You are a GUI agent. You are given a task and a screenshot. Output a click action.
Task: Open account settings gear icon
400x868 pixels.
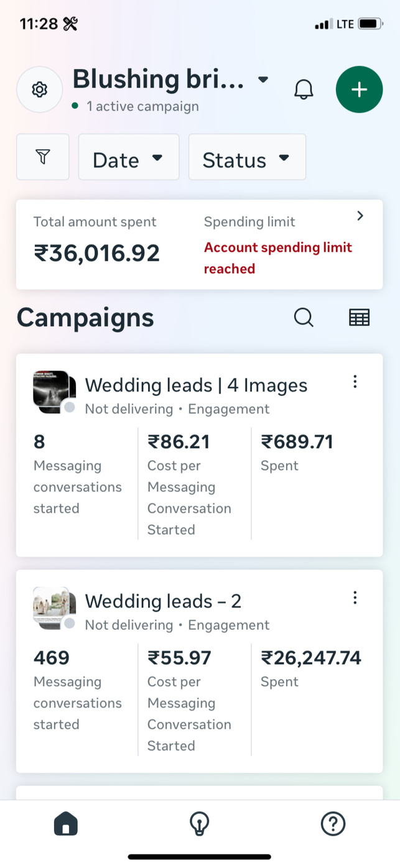[x=39, y=90]
